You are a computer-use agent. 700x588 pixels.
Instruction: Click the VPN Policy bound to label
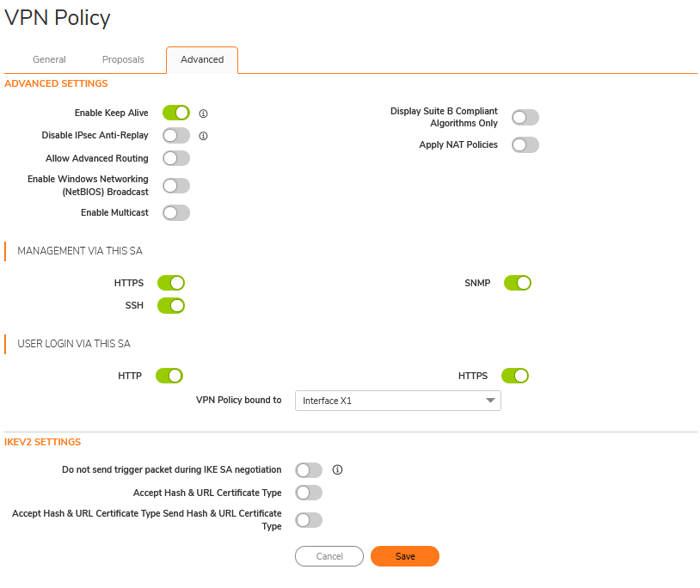[x=239, y=400]
